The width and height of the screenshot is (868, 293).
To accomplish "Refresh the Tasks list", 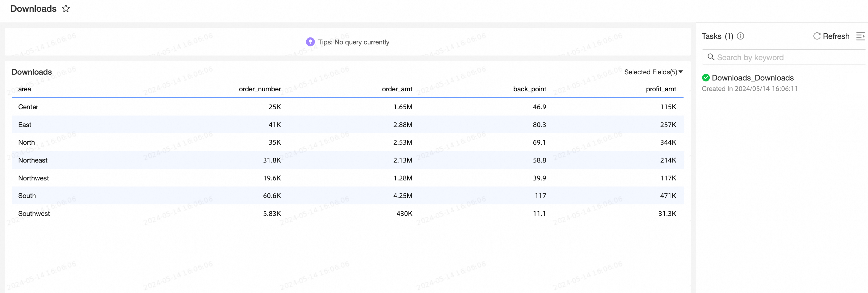I will [831, 36].
